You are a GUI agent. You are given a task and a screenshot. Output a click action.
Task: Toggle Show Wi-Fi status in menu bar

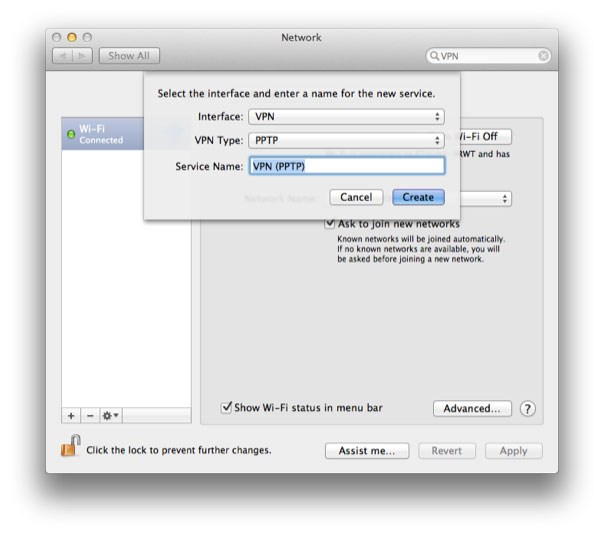(x=226, y=407)
